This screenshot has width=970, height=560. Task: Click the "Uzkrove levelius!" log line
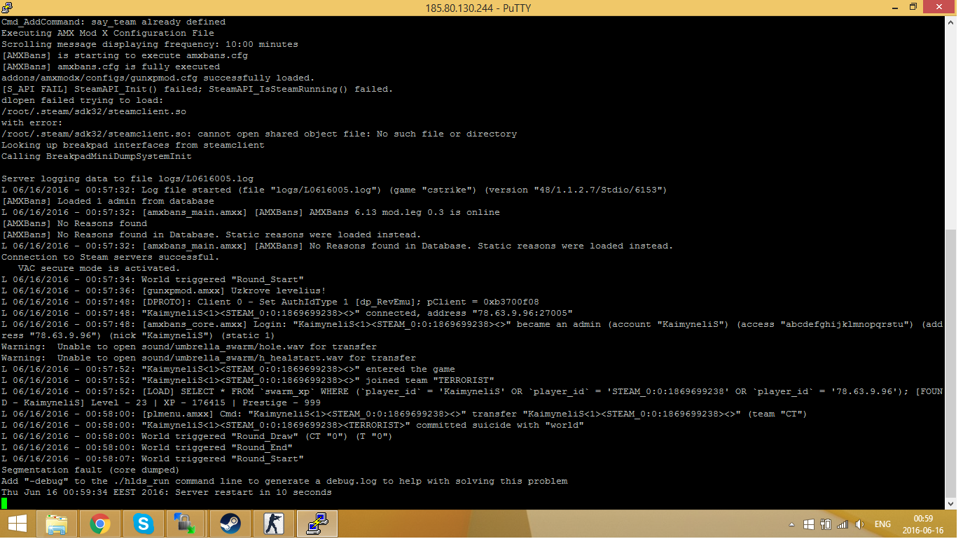point(163,290)
